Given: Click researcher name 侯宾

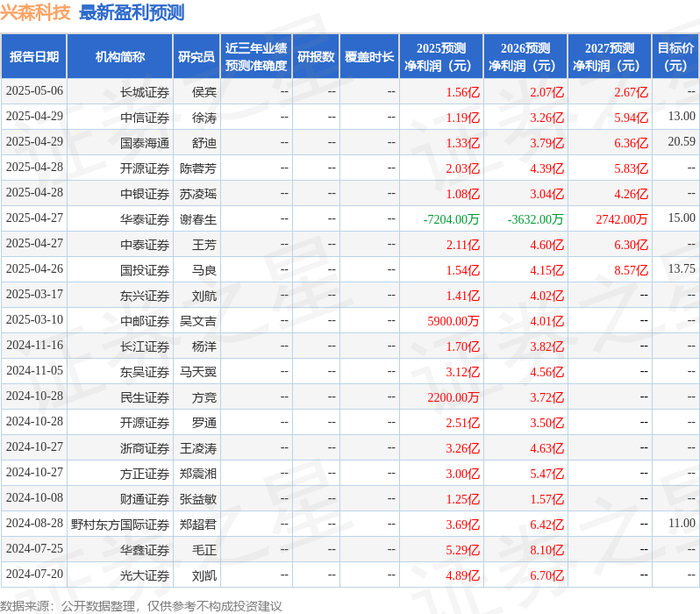Looking at the screenshot, I should pyautogui.click(x=204, y=92).
